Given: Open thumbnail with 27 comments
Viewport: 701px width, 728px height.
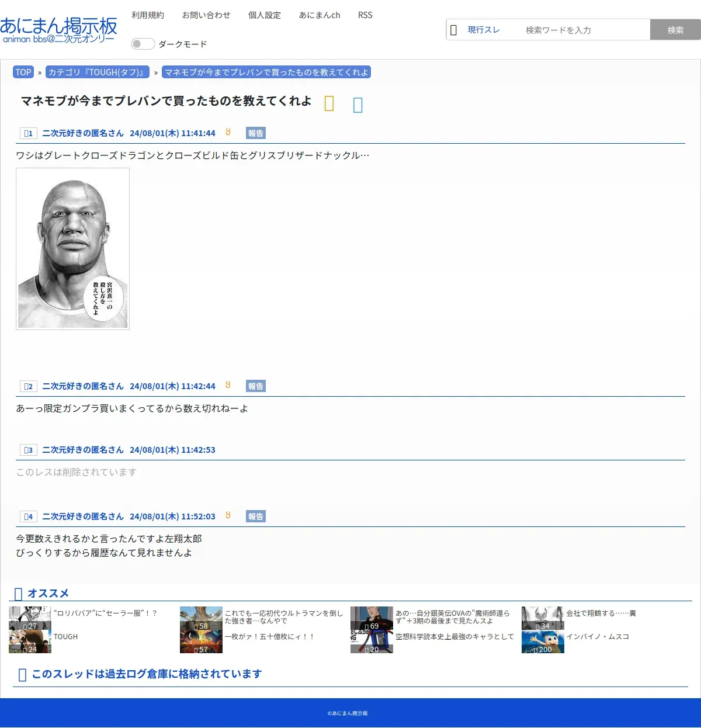Looking at the screenshot, I should click(30, 618).
